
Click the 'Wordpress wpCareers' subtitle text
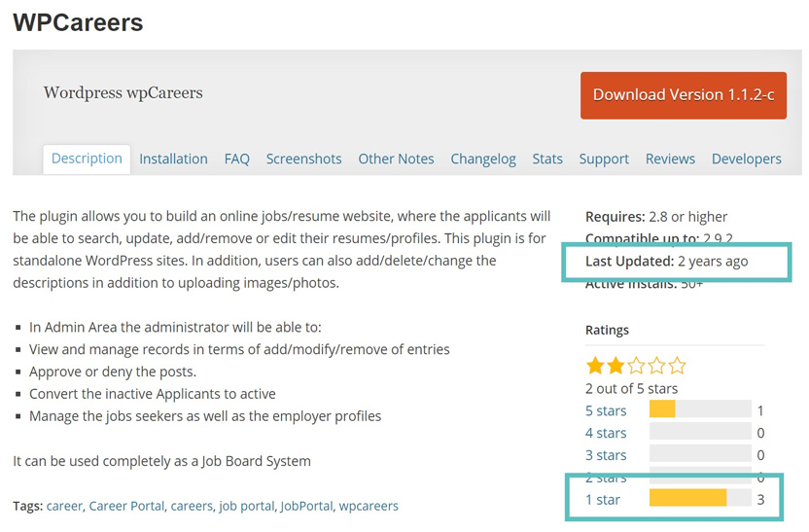(x=123, y=92)
